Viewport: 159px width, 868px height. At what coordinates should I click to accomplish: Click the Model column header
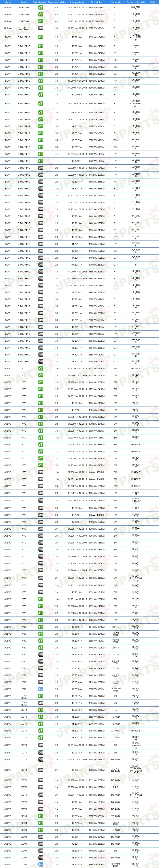pyautogui.click(x=24, y=2)
